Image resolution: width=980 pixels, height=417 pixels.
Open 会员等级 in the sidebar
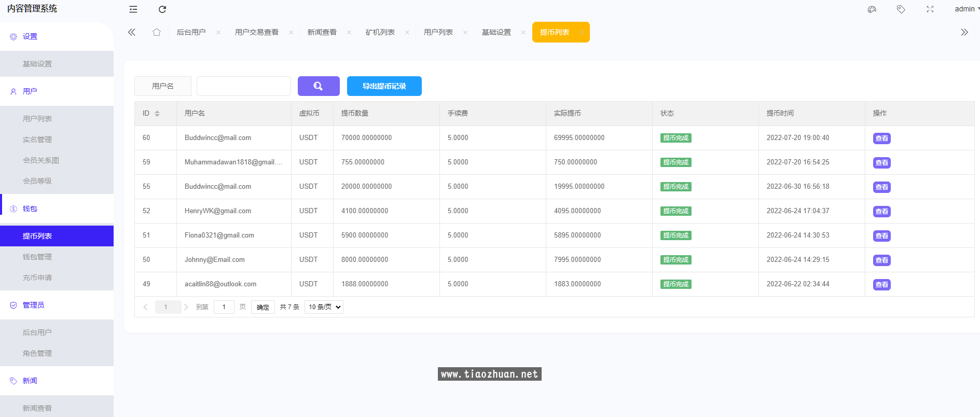pyautogui.click(x=57, y=181)
